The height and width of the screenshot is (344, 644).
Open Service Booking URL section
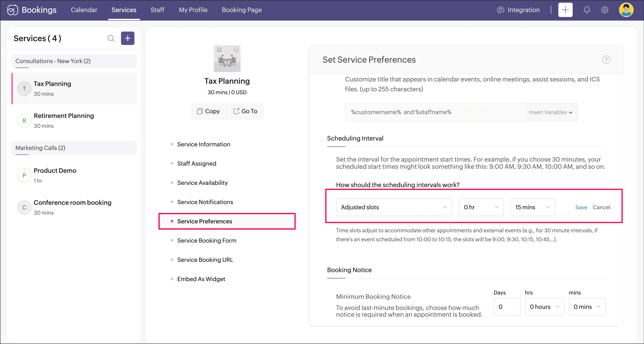(x=205, y=260)
